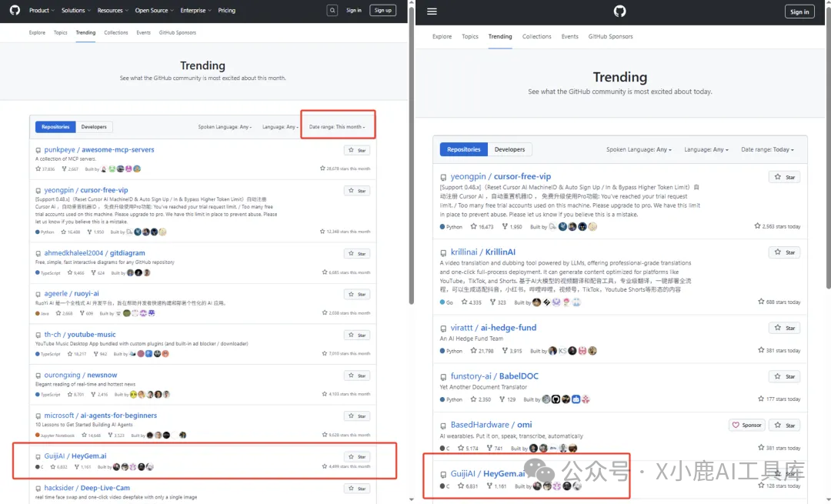
Task: Open funstory-ai / BabelDOC repository link
Action: point(495,375)
